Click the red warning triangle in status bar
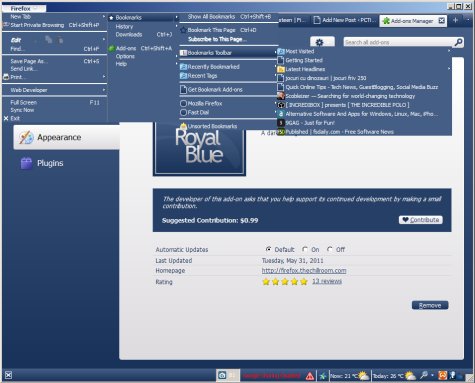This screenshot has width=475, height=383. tap(310, 376)
